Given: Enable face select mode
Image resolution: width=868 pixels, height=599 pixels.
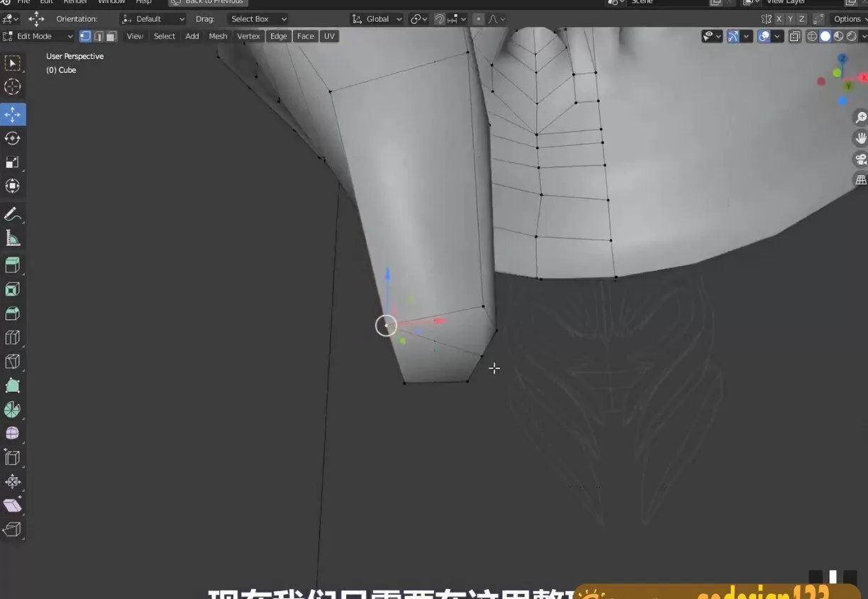Looking at the screenshot, I should click(x=111, y=36).
